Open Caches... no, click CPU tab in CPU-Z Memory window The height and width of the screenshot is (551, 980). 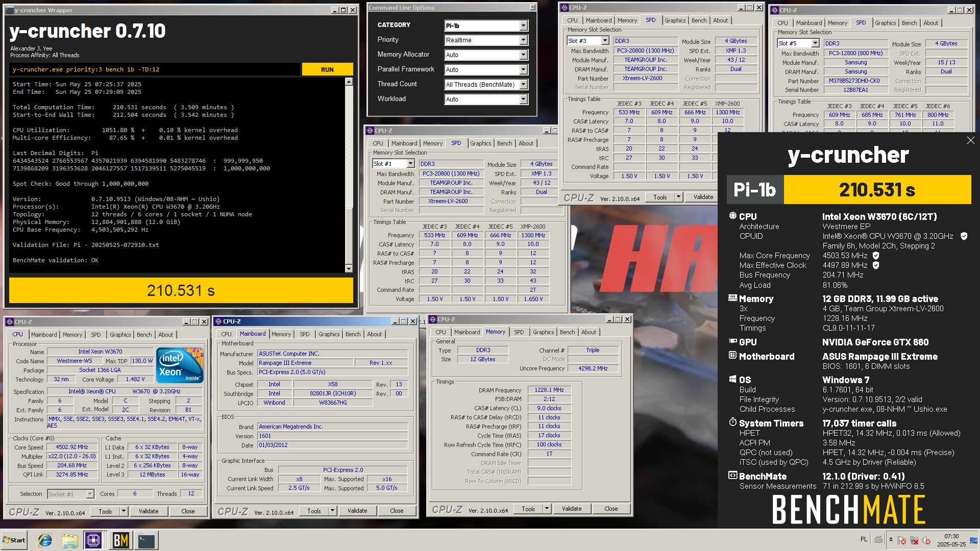pos(440,332)
